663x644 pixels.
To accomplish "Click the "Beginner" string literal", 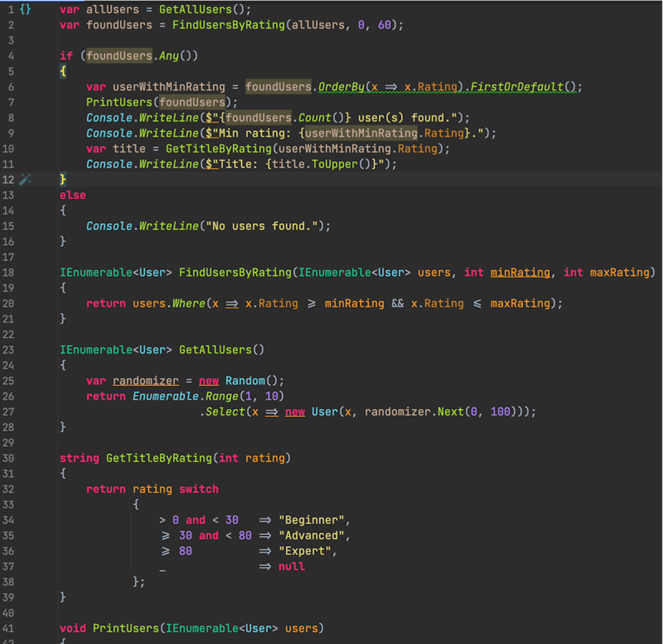I will pyautogui.click(x=311, y=520).
